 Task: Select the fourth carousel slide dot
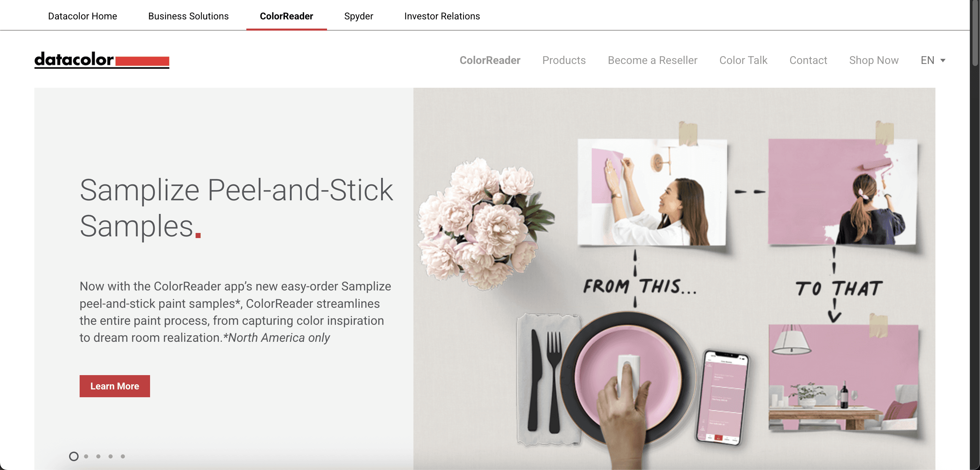click(x=111, y=456)
